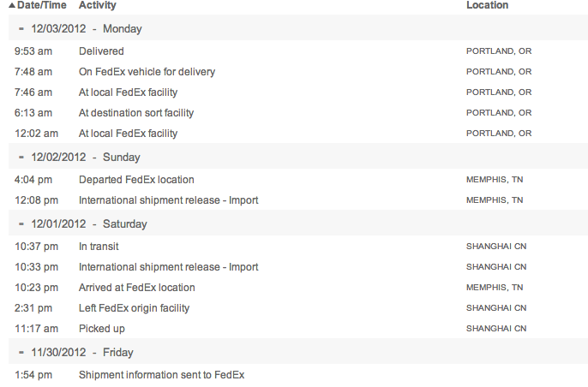588x387 pixels.
Task: Click the 7:46 am At local FedEx facility row
Action: (128, 92)
